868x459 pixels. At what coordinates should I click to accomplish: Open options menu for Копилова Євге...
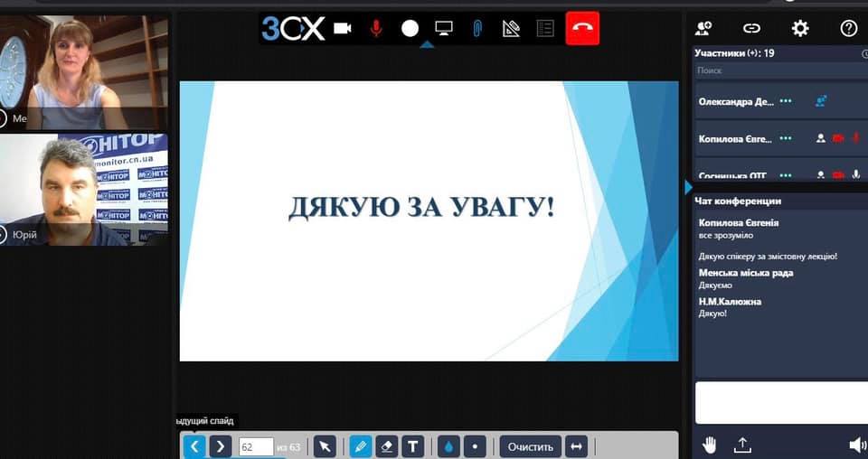[786, 138]
